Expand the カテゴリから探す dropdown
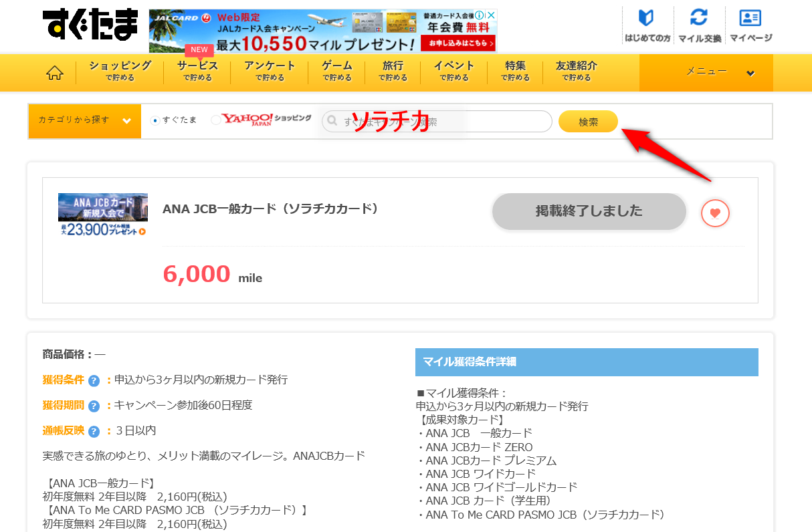Image resolution: width=812 pixels, height=532 pixels. [x=85, y=121]
